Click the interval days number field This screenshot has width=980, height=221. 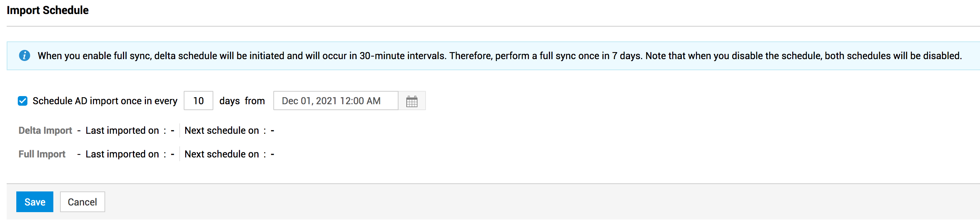[x=198, y=101]
